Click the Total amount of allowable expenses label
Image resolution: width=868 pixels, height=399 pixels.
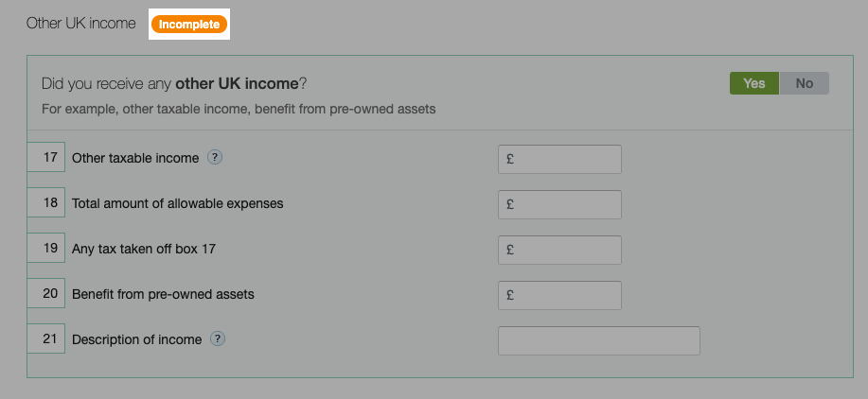(x=177, y=203)
